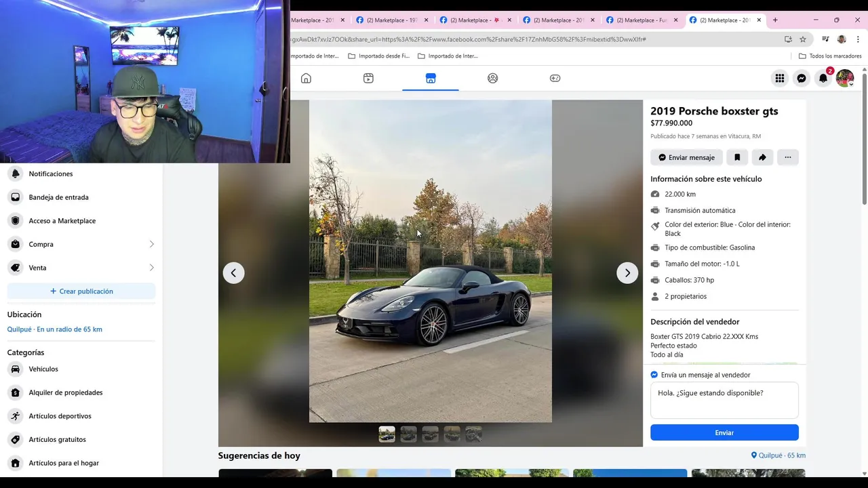Viewport: 868px width, 488px height.
Task: Expand the Venta section
Action: [81, 268]
